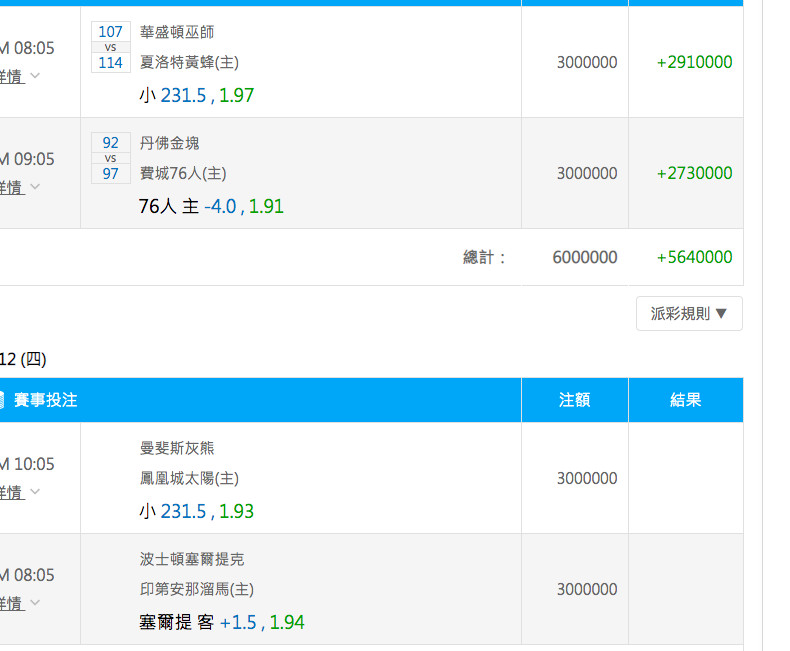Image resolution: width=790 pixels, height=651 pixels.
Task: Click team name 曼斐斯灰熊
Action: point(177,448)
